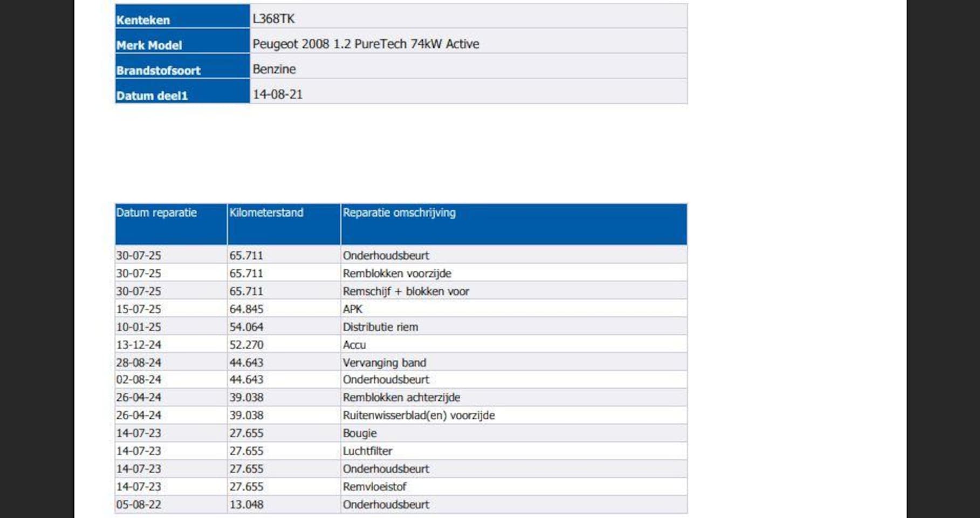This screenshot has height=518, width=980.
Task: Click the Luchtfilter repair row
Action: click(x=367, y=451)
